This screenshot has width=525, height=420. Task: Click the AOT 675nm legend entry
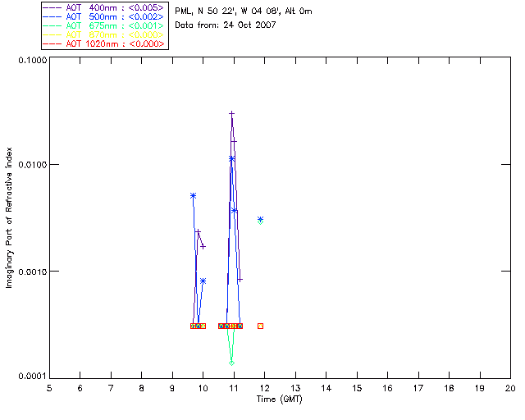click(104, 25)
